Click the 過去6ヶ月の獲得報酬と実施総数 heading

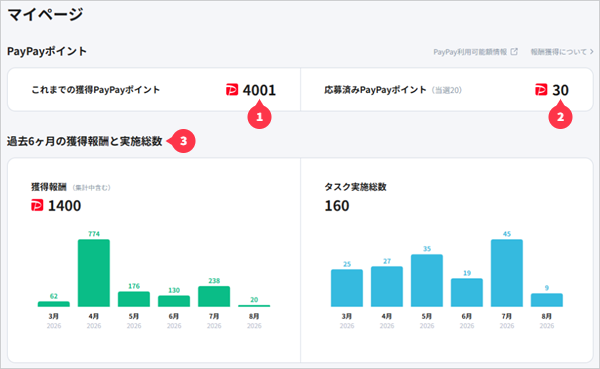(85, 141)
